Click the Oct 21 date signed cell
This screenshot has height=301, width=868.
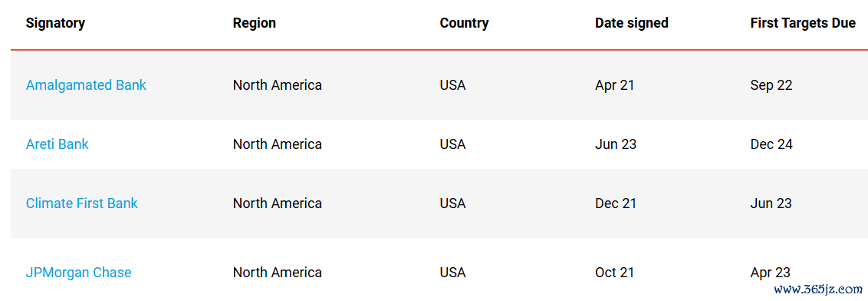(x=614, y=273)
